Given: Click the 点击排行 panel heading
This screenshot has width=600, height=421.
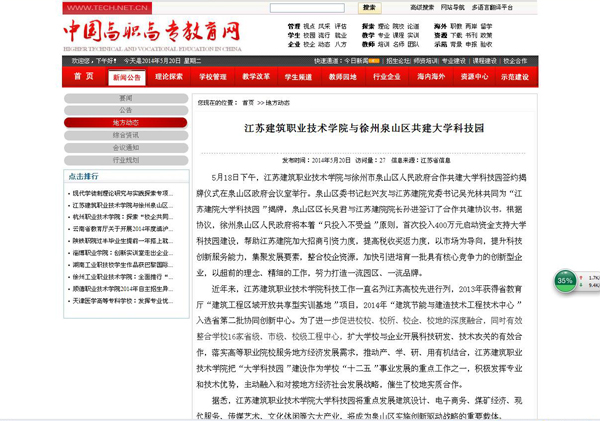Looking at the screenshot, I should click(x=84, y=175).
